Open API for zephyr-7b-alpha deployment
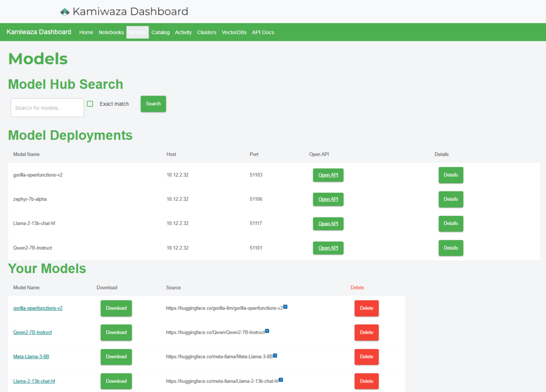Image resolution: width=546 pixels, height=392 pixels. [328, 199]
